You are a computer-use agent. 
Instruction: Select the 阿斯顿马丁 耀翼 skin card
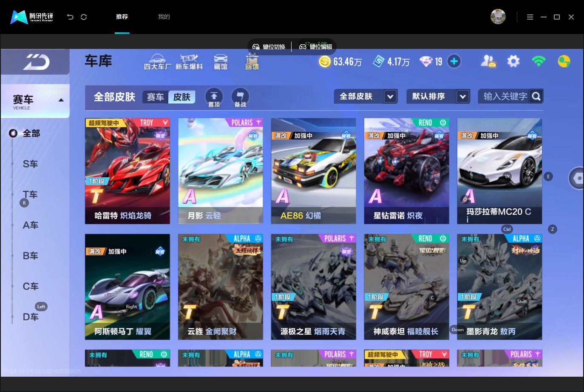[x=128, y=287]
